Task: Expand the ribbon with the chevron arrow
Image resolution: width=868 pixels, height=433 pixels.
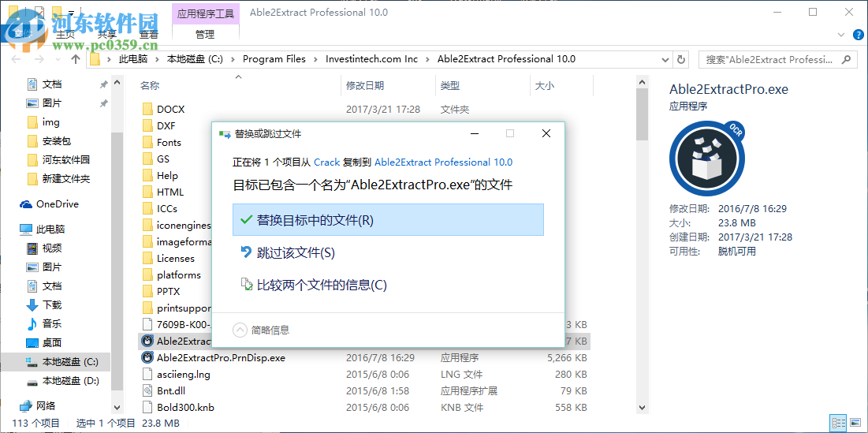Action: coord(840,35)
